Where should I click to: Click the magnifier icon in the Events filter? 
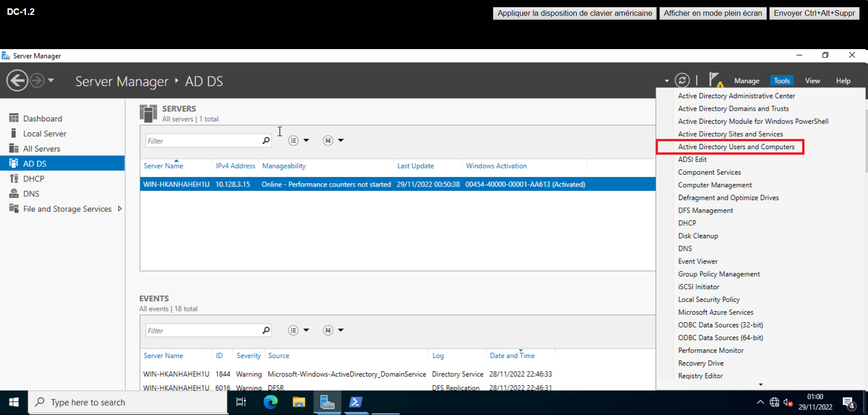pyautogui.click(x=266, y=330)
